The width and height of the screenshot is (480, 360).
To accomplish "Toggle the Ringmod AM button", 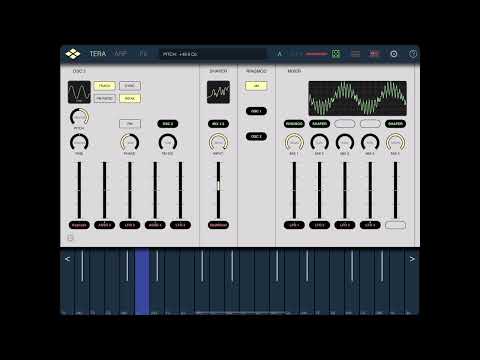I will [x=256, y=86].
